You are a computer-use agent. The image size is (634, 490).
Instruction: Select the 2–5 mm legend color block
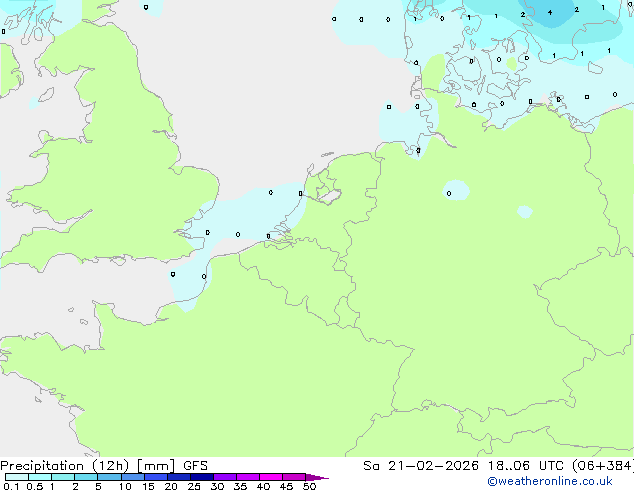[x=86, y=477]
